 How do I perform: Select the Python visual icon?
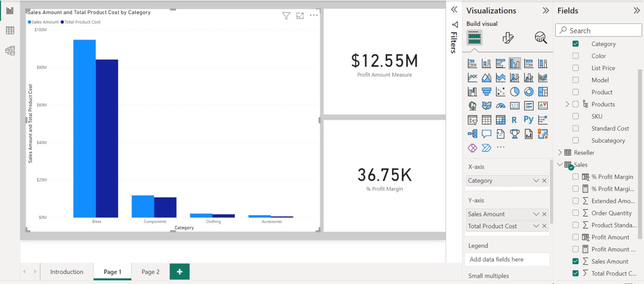[529, 120]
